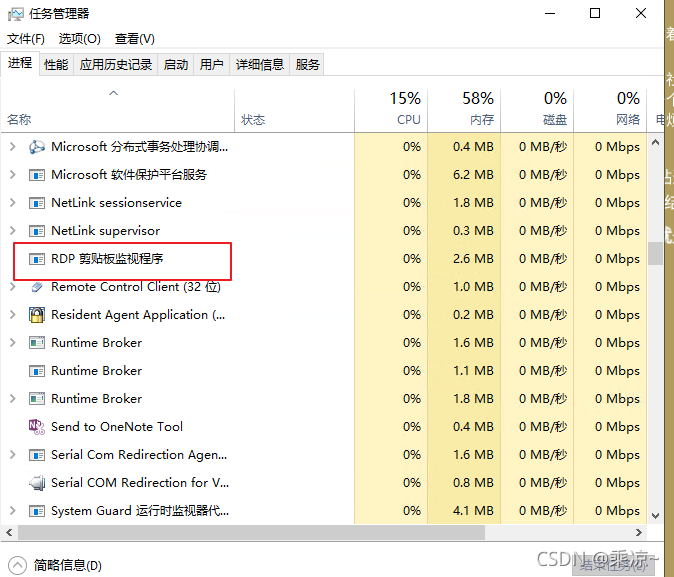The height and width of the screenshot is (577, 674).
Task: Select the NetLink sessionservice row name
Action: click(116, 203)
